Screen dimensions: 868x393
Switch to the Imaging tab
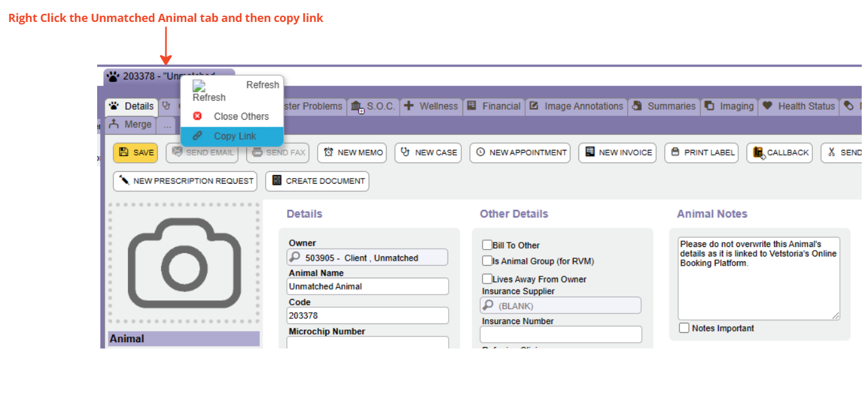(729, 106)
